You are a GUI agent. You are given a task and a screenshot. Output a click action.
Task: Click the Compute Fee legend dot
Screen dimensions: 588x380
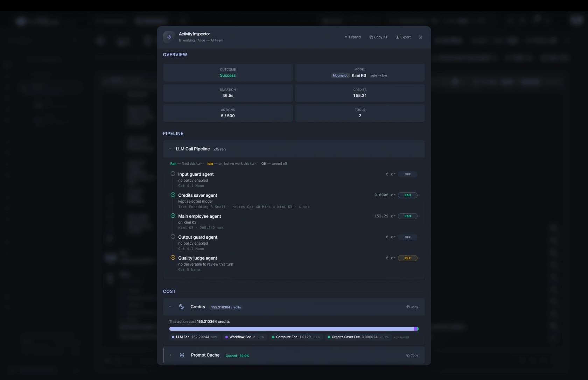(273, 337)
